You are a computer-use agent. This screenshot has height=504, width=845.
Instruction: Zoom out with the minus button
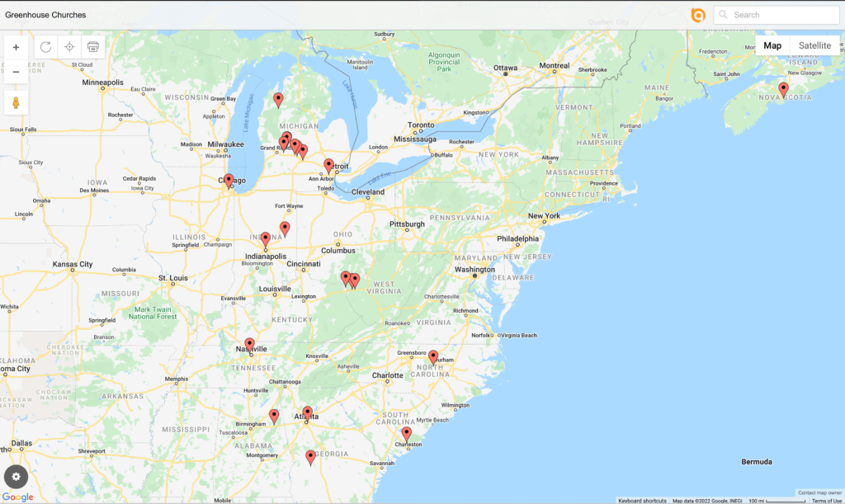[x=17, y=72]
